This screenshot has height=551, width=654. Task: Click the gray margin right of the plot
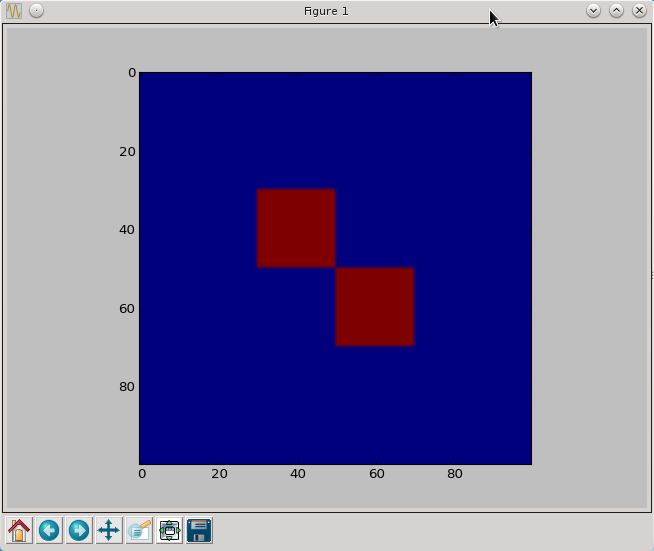[588, 268]
